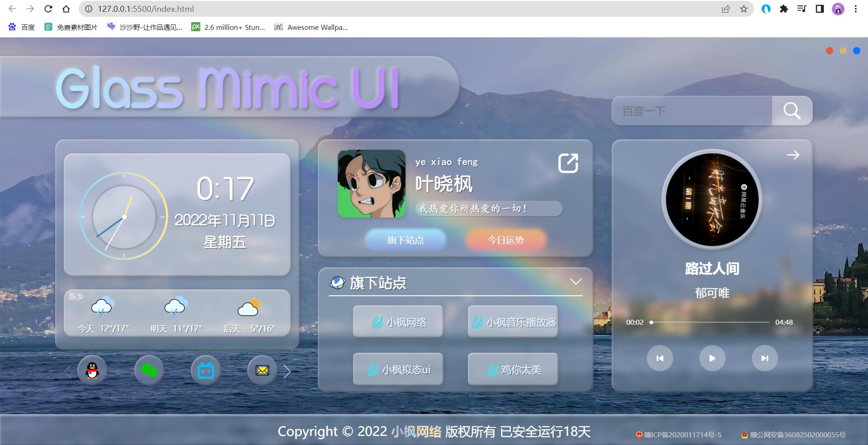Open the Awesome Wallpa... bookmark
Viewport: 868px width, 445px height.
pos(311,27)
